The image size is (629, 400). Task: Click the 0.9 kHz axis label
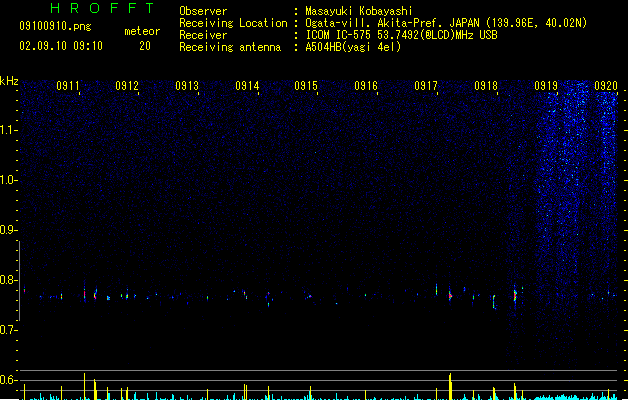(8, 230)
